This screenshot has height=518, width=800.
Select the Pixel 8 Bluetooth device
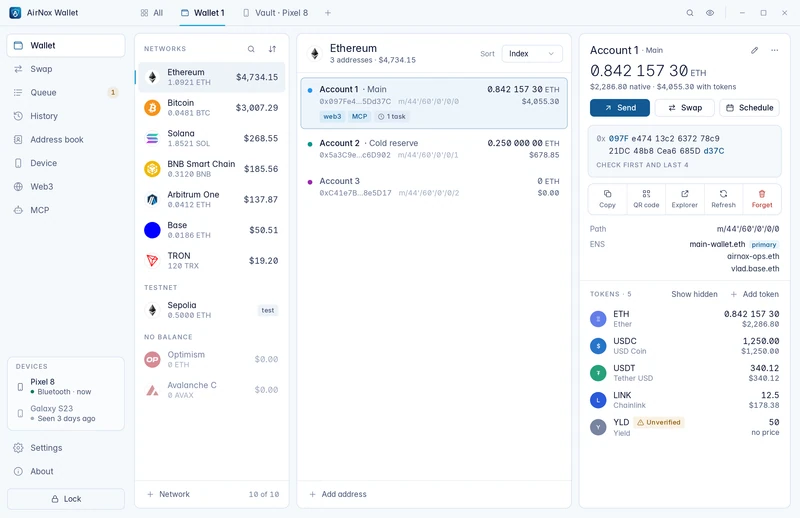point(66,386)
